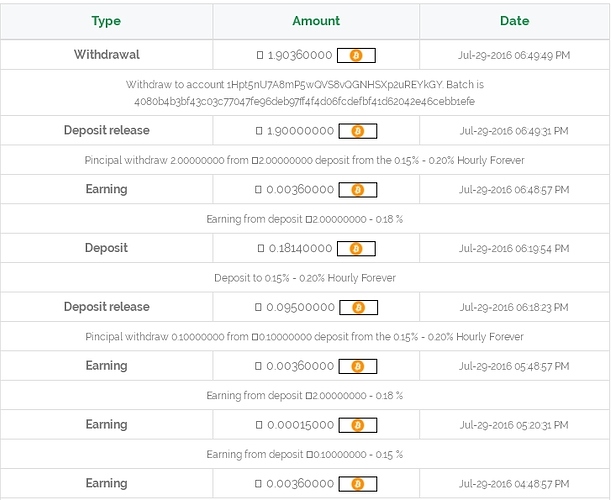Select the Deposit type label

[106, 248]
